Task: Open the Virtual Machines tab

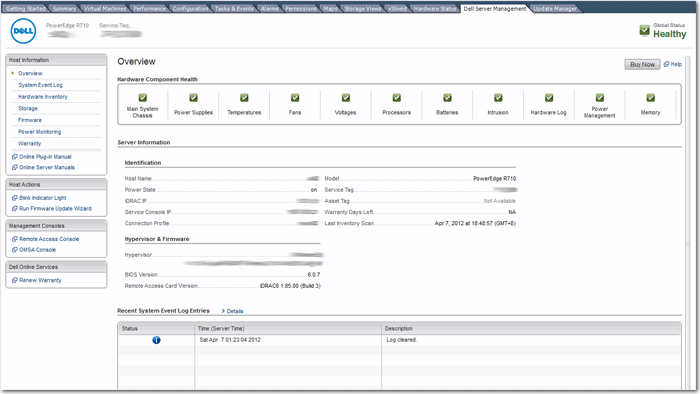Action: point(105,8)
